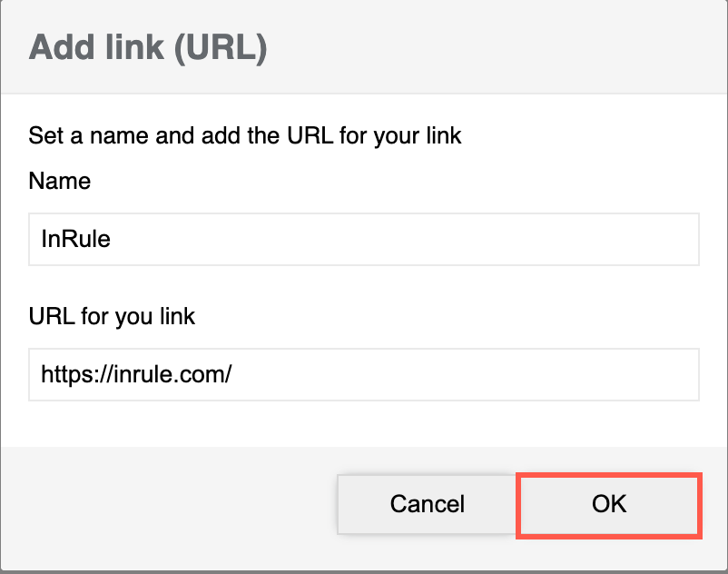The width and height of the screenshot is (728, 574).
Task: Select the Cancel button in the footer
Action: [x=426, y=505]
